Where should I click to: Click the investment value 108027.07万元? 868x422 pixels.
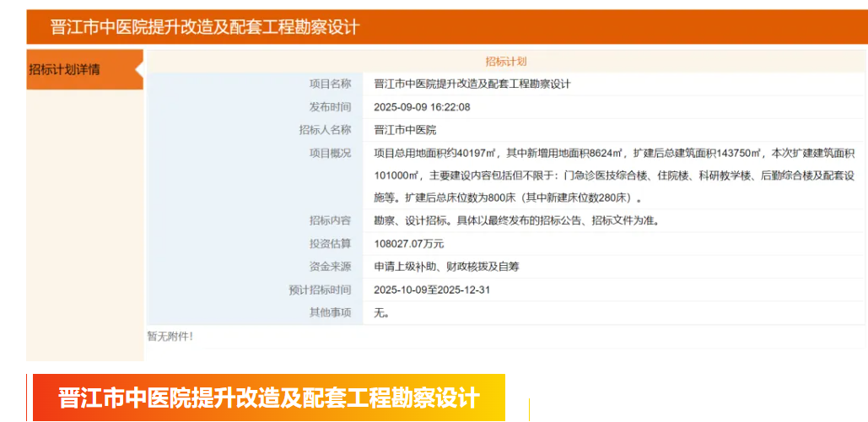[x=409, y=243]
